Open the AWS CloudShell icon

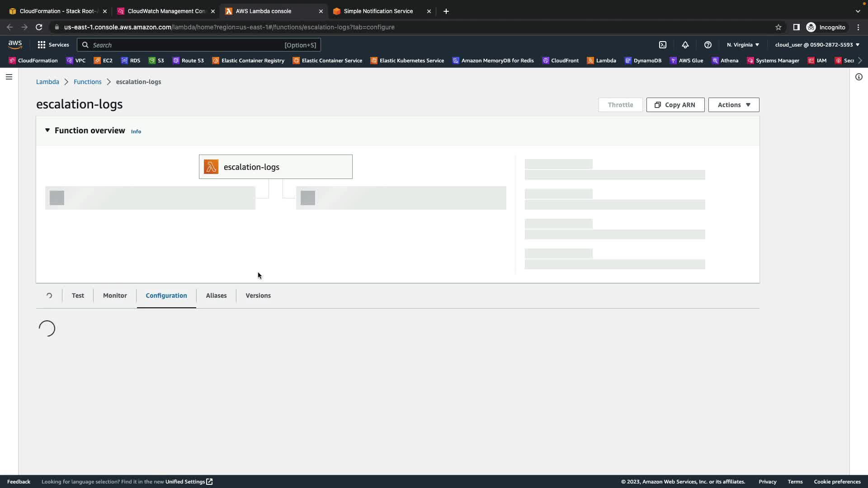coord(662,45)
